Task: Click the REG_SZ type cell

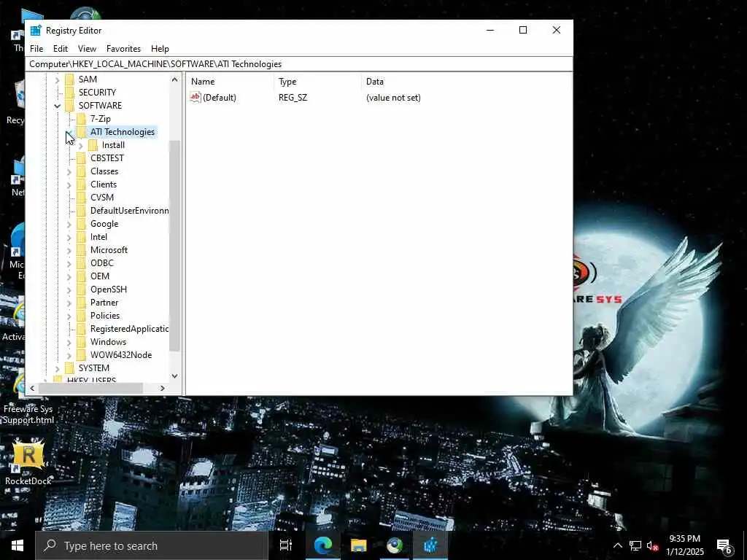Action: click(x=293, y=98)
